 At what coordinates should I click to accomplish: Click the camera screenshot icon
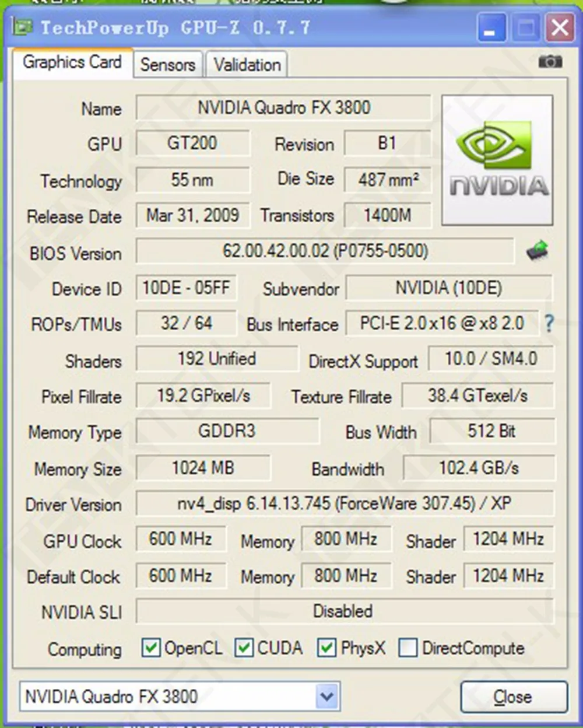[x=550, y=61]
